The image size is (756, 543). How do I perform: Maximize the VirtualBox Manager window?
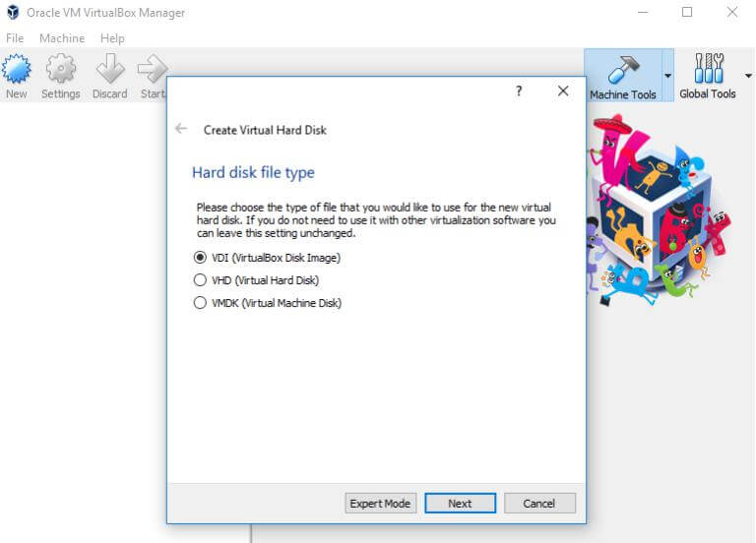687,13
